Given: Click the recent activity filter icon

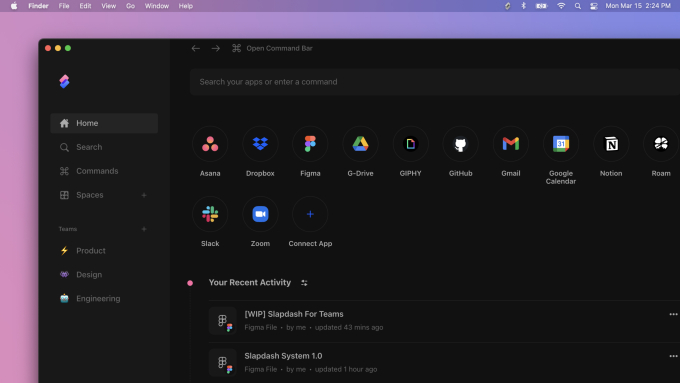Looking at the screenshot, I should pyautogui.click(x=304, y=283).
